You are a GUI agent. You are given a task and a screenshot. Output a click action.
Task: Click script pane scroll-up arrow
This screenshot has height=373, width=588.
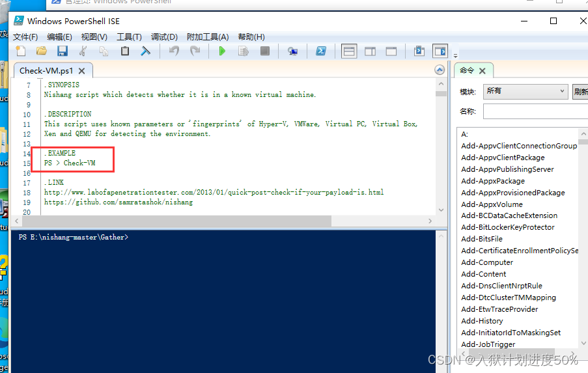click(x=441, y=84)
